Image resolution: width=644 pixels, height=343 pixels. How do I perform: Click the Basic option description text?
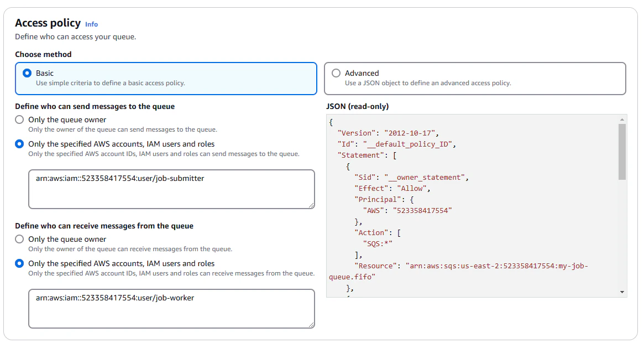coord(110,83)
